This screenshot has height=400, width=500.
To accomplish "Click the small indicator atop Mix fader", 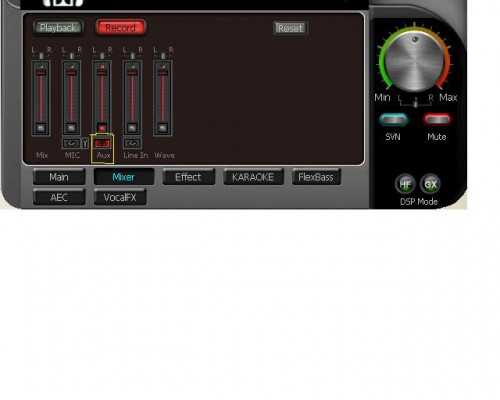I will [x=41, y=66].
